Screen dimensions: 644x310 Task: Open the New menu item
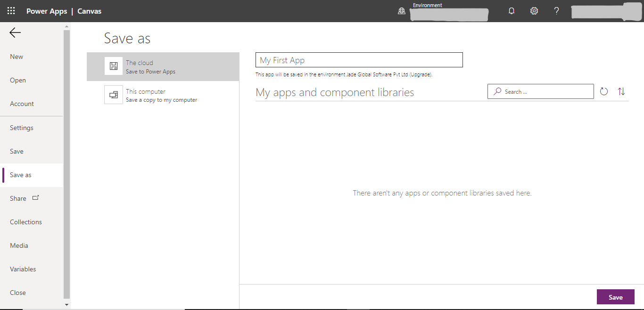click(17, 57)
